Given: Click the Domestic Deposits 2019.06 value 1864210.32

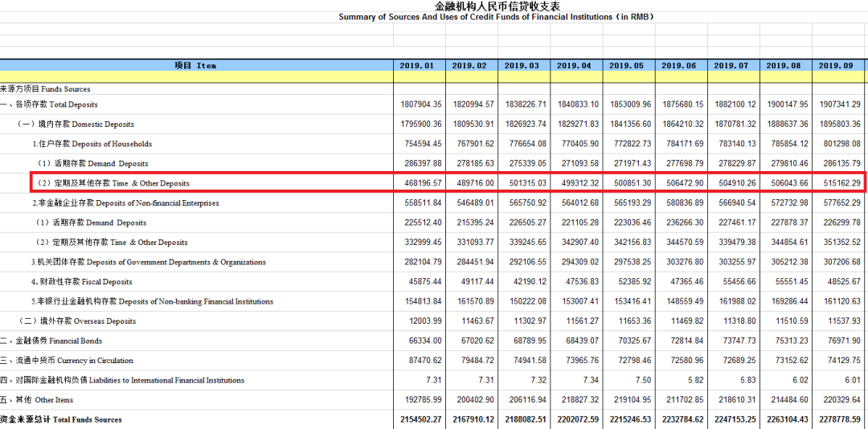Looking at the screenshot, I should [x=682, y=125].
